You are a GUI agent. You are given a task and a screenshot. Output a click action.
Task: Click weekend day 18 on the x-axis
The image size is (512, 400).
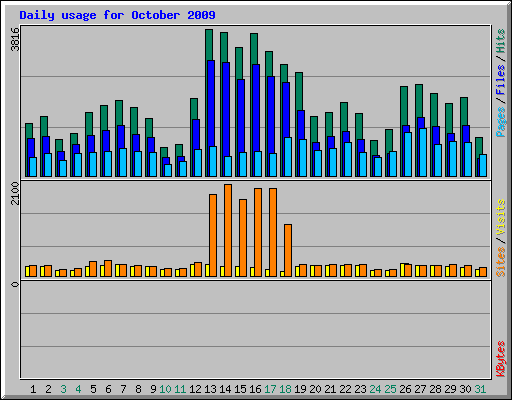[x=285, y=389]
